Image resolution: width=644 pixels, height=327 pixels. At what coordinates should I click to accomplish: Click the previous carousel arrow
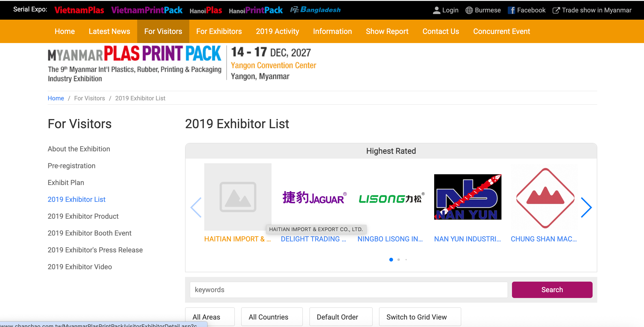196,207
